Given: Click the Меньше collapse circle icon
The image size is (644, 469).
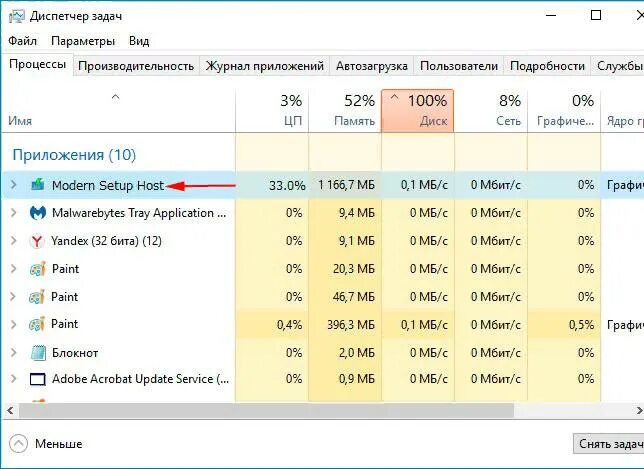Looking at the screenshot, I should (18, 444).
